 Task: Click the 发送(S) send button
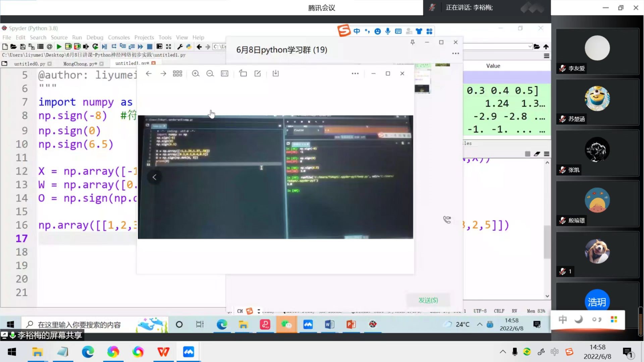[x=428, y=300]
